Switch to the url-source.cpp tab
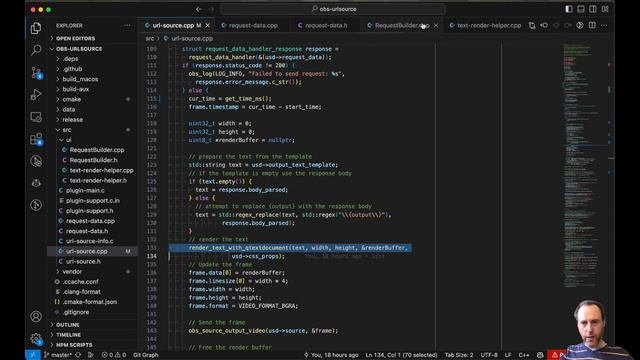Screen dimensions: 640x360 coord(173,25)
